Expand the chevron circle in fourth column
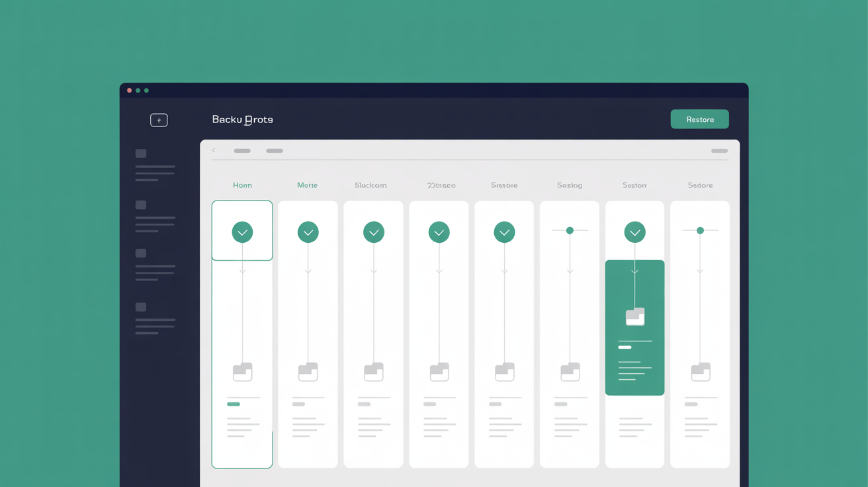This screenshot has width=868, height=487. tap(439, 232)
